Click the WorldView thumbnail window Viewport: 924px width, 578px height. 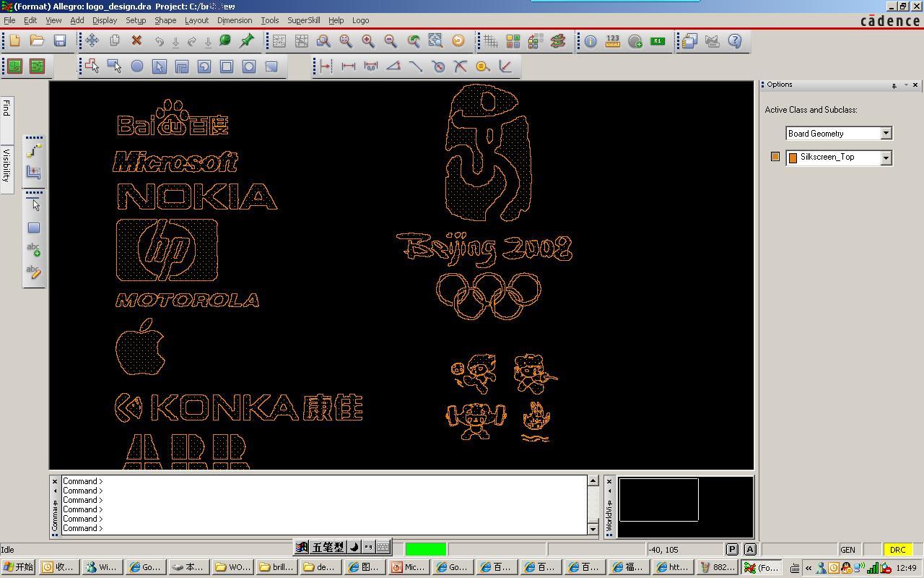[685, 506]
